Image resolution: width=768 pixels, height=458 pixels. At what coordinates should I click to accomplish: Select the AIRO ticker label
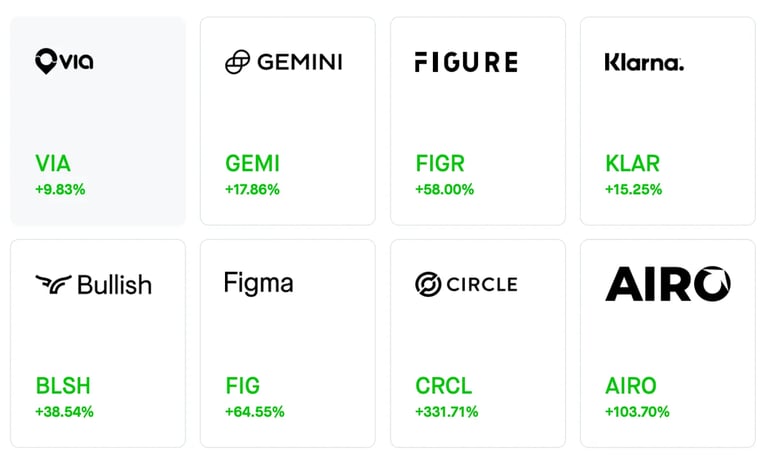coord(631,386)
